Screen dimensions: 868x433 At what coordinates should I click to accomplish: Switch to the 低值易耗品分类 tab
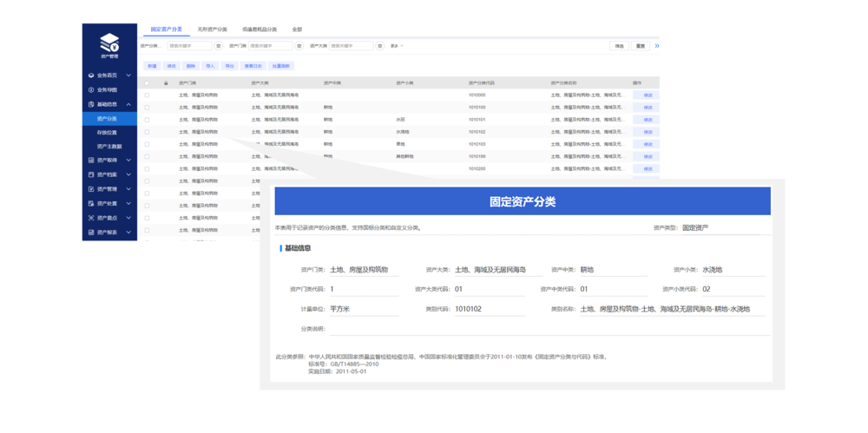pyautogui.click(x=260, y=29)
